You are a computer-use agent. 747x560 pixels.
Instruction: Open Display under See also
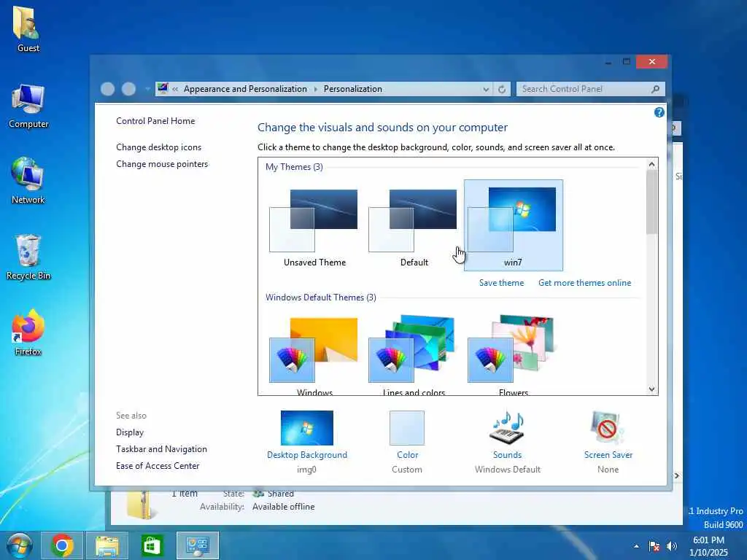[x=130, y=432]
